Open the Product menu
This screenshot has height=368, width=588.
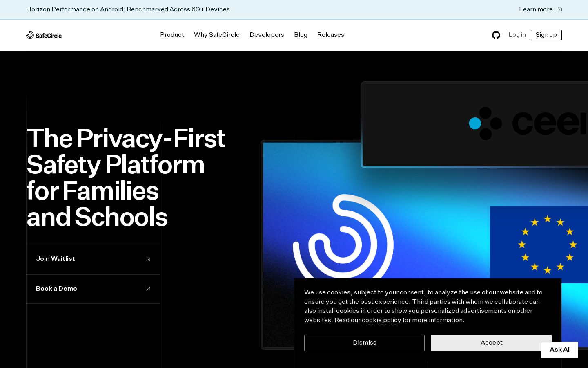(x=172, y=35)
